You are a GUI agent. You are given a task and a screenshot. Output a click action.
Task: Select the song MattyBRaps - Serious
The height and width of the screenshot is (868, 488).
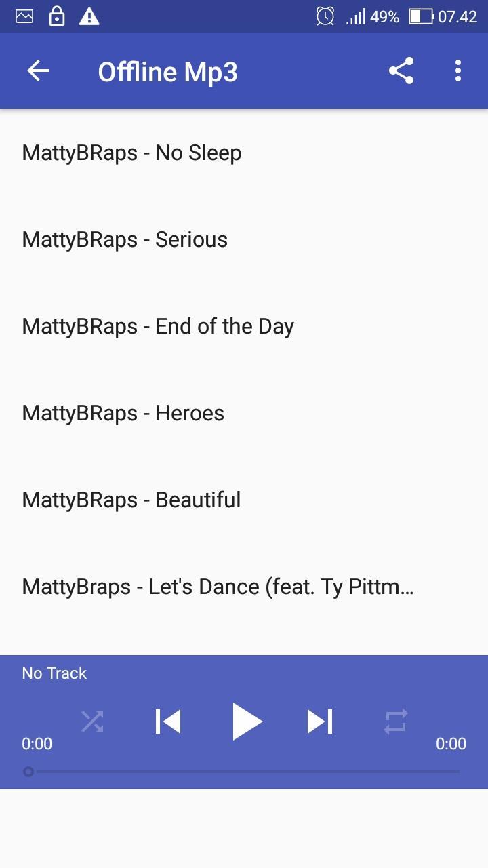point(244,240)
